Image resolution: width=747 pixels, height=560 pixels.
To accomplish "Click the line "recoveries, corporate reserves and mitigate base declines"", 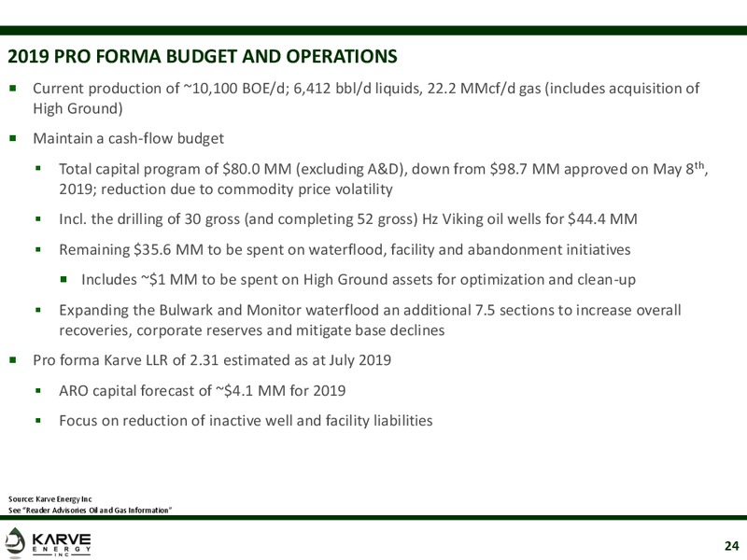I will [251, 330].
